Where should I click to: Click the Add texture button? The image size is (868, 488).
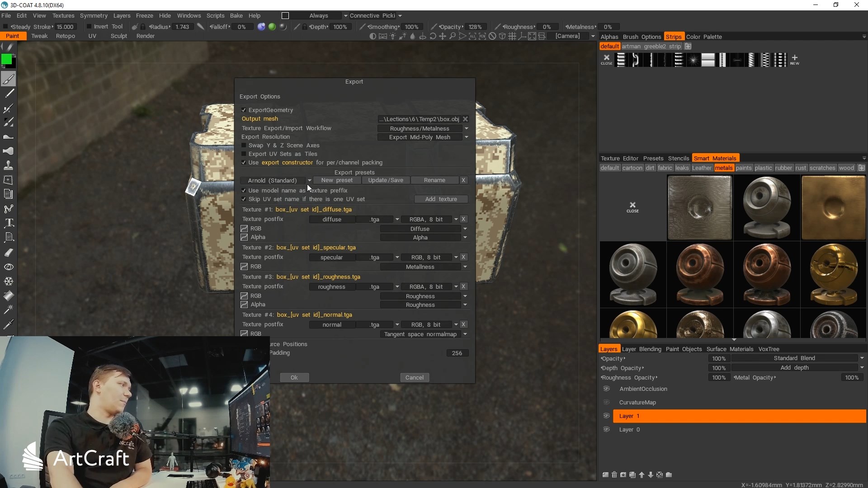(440, 199)
